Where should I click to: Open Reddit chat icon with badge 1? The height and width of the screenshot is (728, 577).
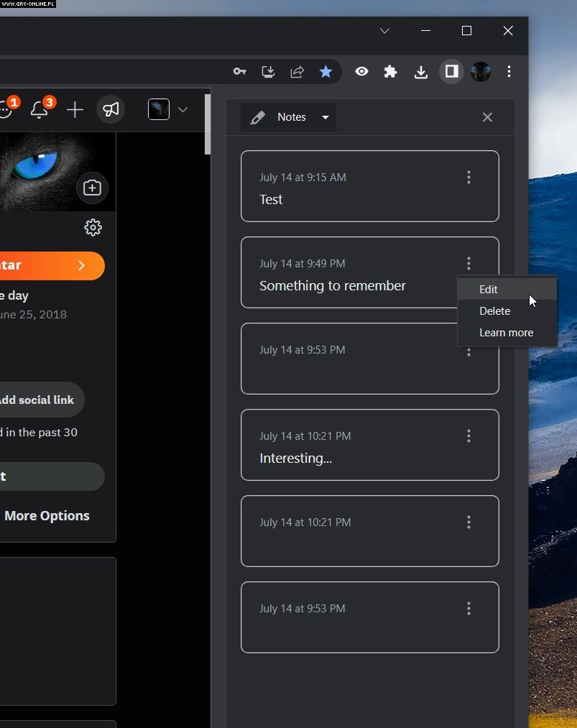6,109
